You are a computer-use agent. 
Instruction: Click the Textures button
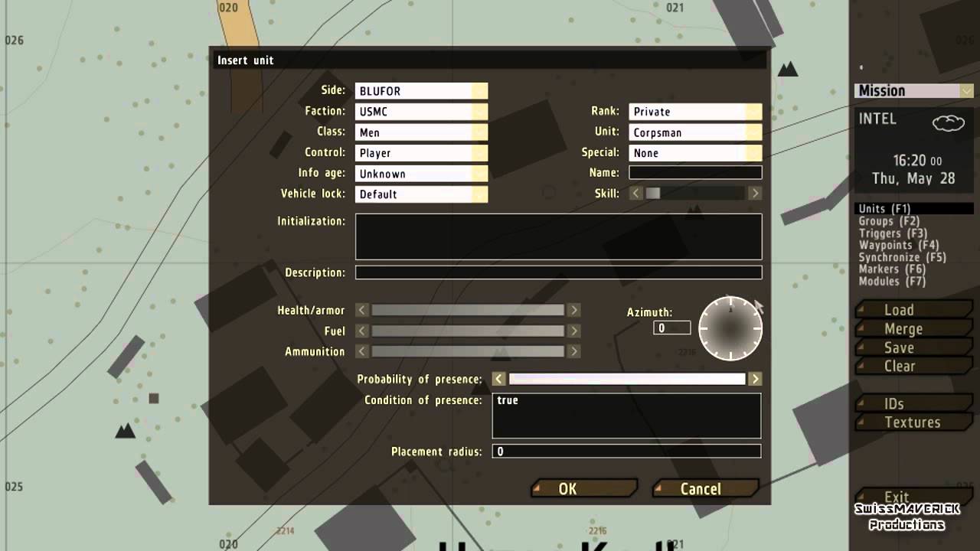coord(914,422)
